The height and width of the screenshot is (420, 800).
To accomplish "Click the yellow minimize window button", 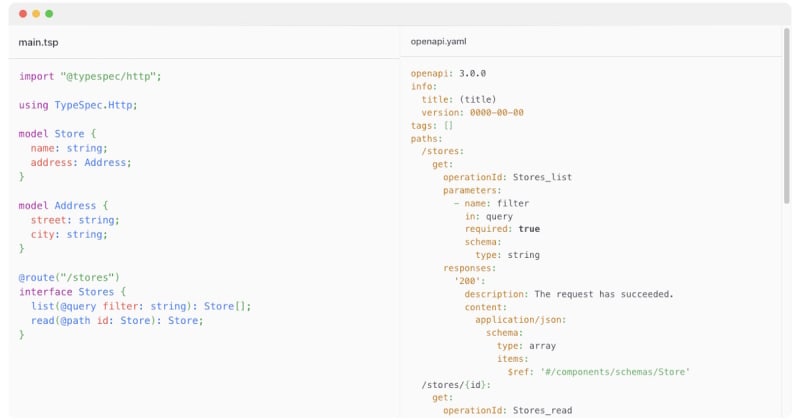I will point(36,14).
